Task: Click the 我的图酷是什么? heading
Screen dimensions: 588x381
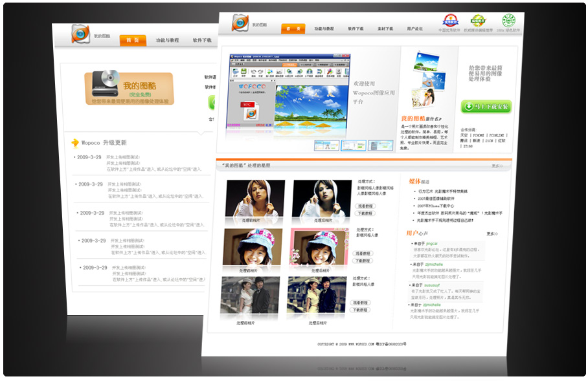Action: 421,119
